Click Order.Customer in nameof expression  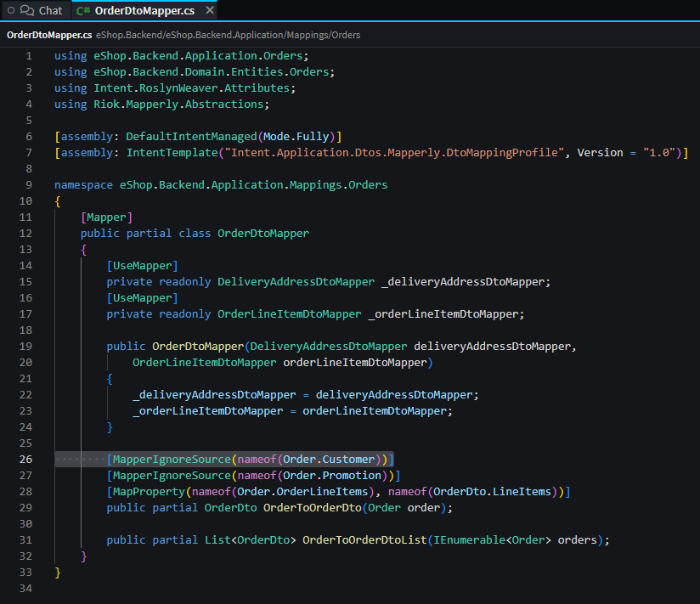coord(329,459)
